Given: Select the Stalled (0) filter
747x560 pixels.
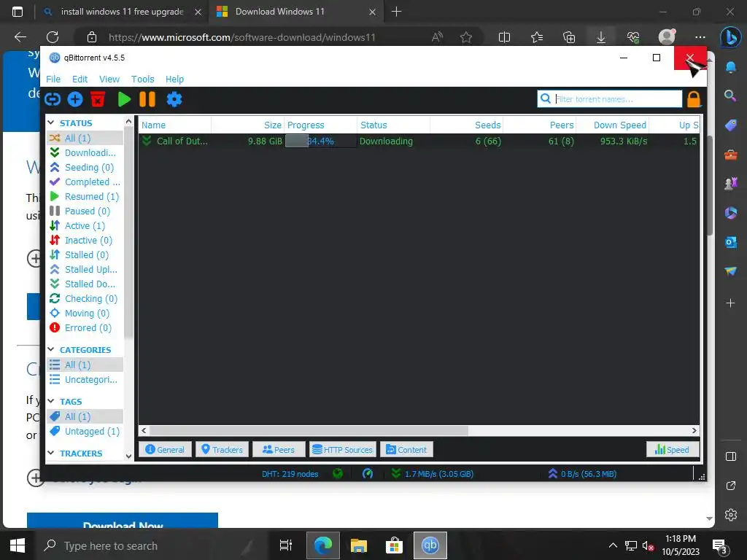Looking at the screenshot, I should click(x=85, y=254).
